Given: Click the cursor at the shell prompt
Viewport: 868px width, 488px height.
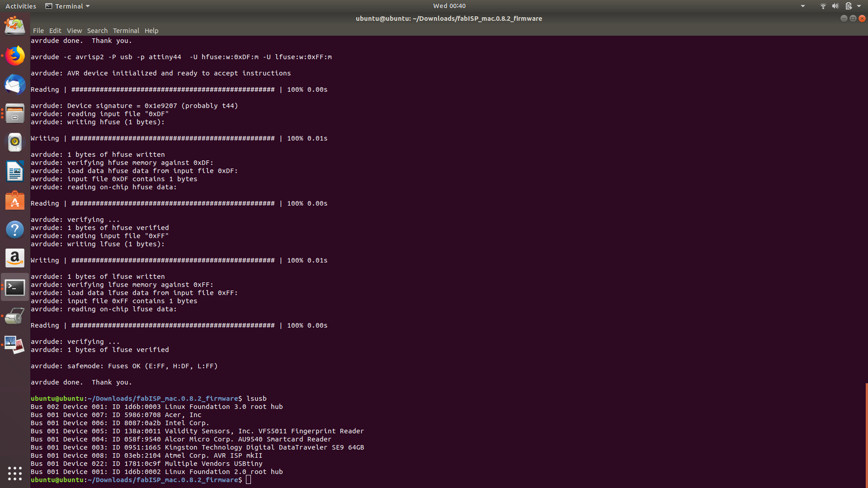Looking at the screenshot, I should 248,480.
